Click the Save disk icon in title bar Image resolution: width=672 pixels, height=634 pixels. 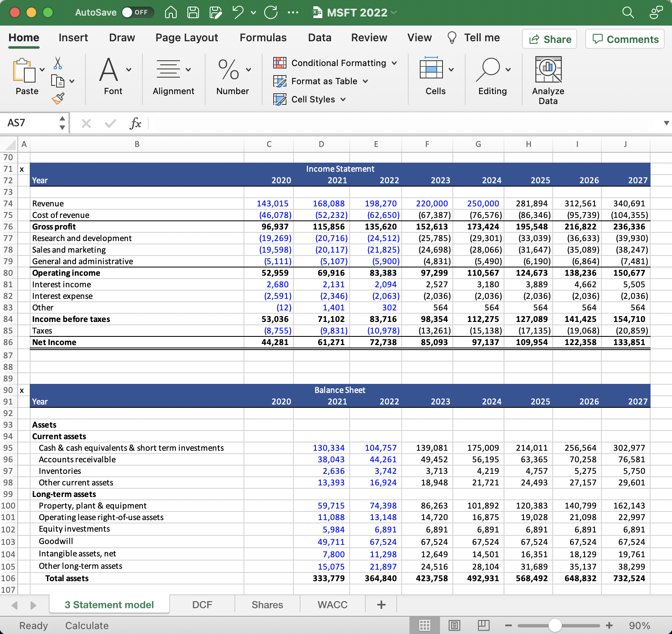pos(193,12)
